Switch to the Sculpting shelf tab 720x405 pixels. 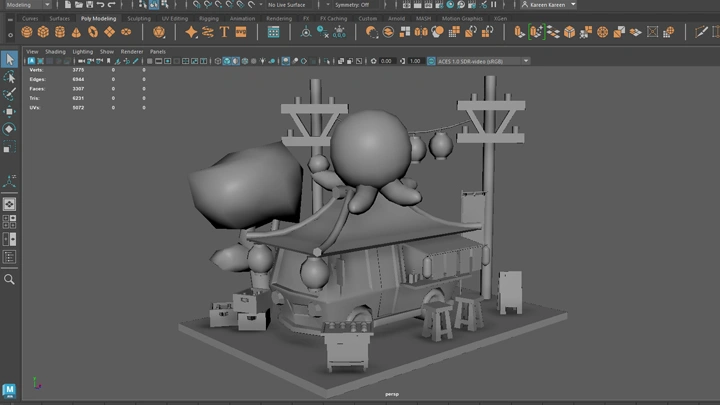click(139, 18)
